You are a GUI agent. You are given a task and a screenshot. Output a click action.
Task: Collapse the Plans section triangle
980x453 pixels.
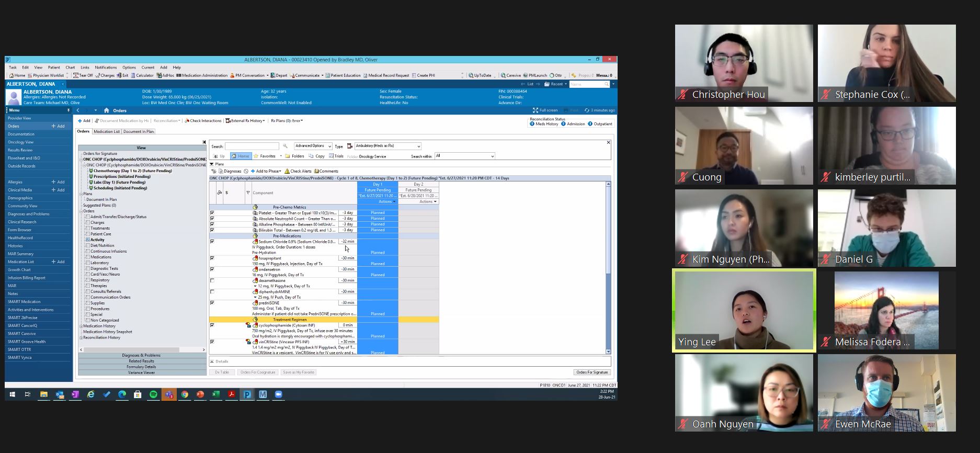click(x=212, y=164)
